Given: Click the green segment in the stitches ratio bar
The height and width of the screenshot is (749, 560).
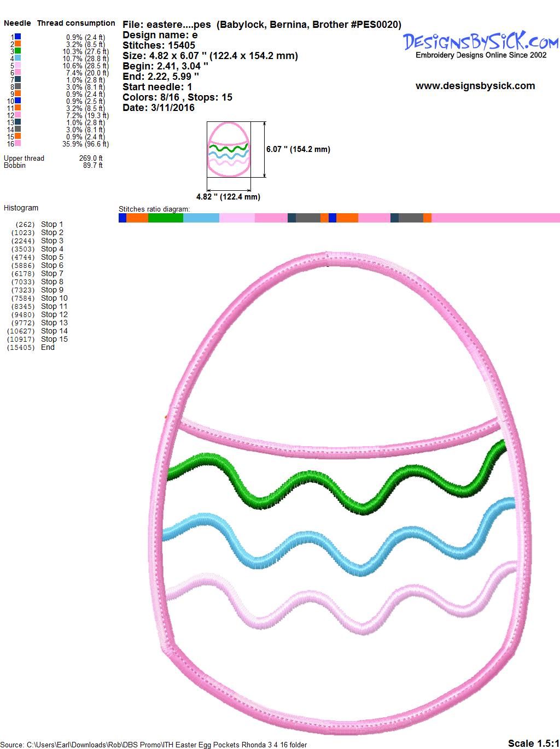Looking at the screenshot, I should pyautogui.click(x=165, y=218).
